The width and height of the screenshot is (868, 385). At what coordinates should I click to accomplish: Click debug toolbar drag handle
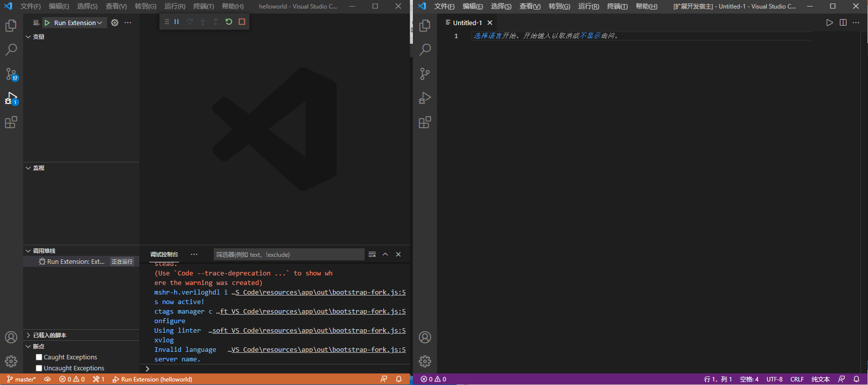point(167,22)
